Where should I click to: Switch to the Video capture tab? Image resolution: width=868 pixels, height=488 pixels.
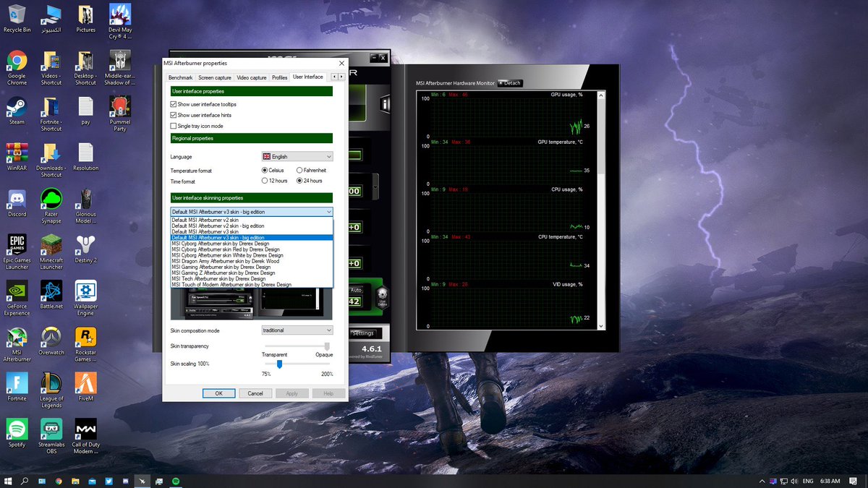[252, 77]
